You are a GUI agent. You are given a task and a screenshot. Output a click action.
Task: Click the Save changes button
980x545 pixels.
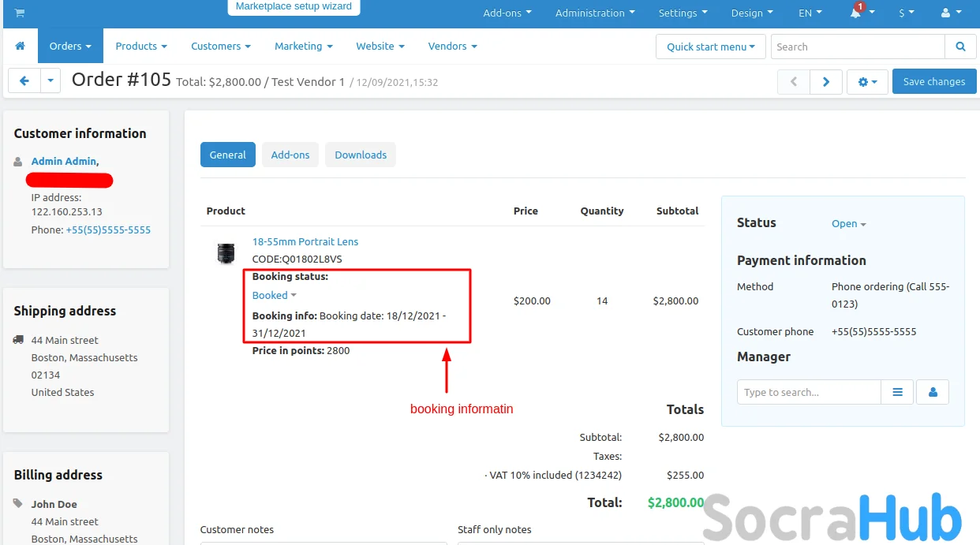(933, 82)
